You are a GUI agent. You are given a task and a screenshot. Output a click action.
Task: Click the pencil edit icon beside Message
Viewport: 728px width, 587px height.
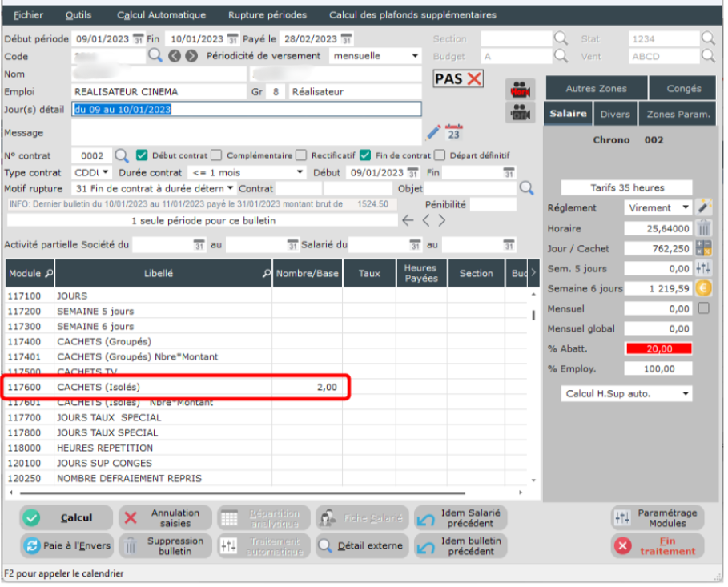pyautogui.click(x=433, y=132)
